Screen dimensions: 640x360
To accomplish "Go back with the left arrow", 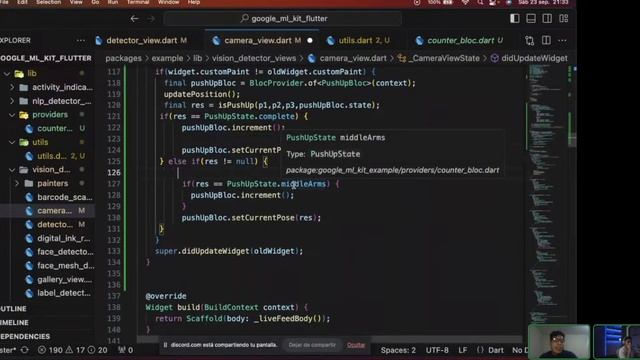I will pos(134,19).
